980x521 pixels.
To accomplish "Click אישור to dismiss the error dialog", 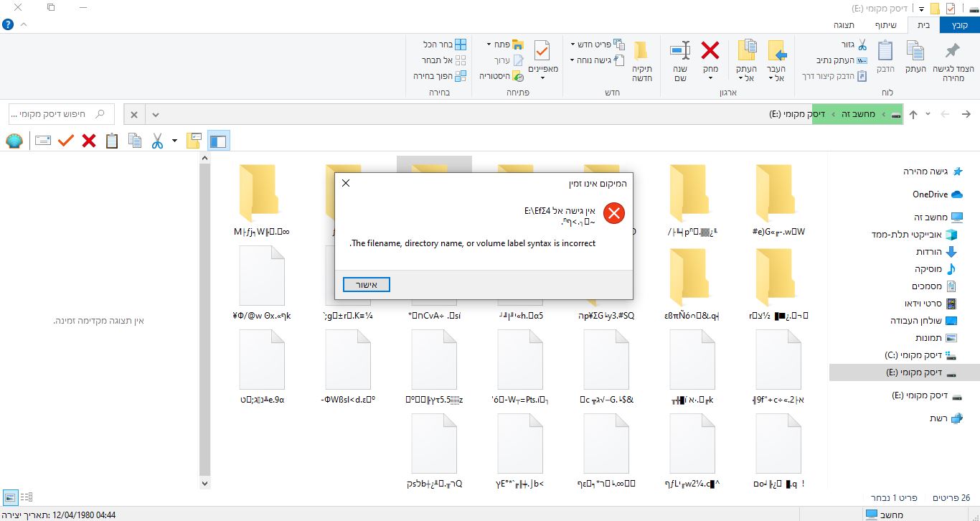I will pos(366,285).
